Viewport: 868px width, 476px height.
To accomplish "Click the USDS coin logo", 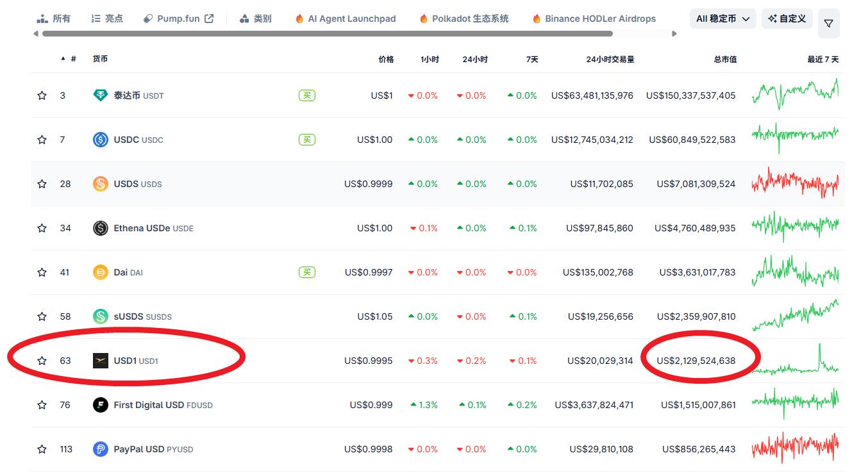I will [101, 184].
